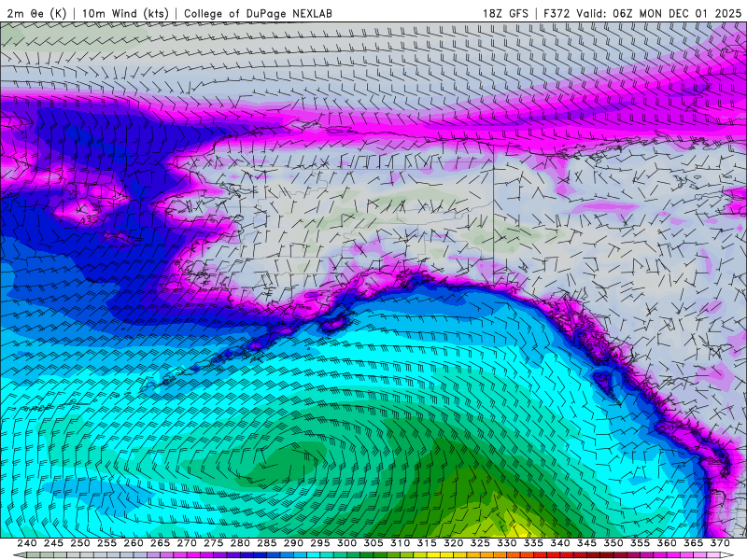This screenshot has width=747, height=560.
Task: Click the 320 value on the color scale
Action: [x=454, y=543]
